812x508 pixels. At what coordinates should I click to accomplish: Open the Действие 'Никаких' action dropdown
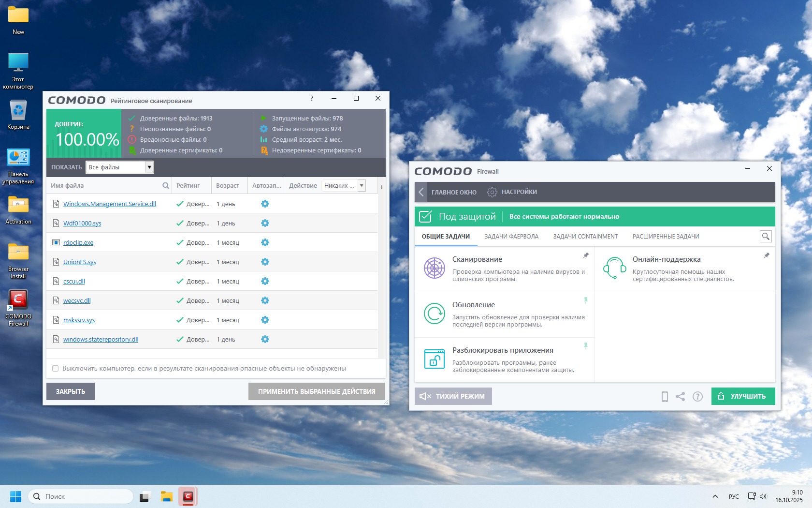(x=361, y=186)
